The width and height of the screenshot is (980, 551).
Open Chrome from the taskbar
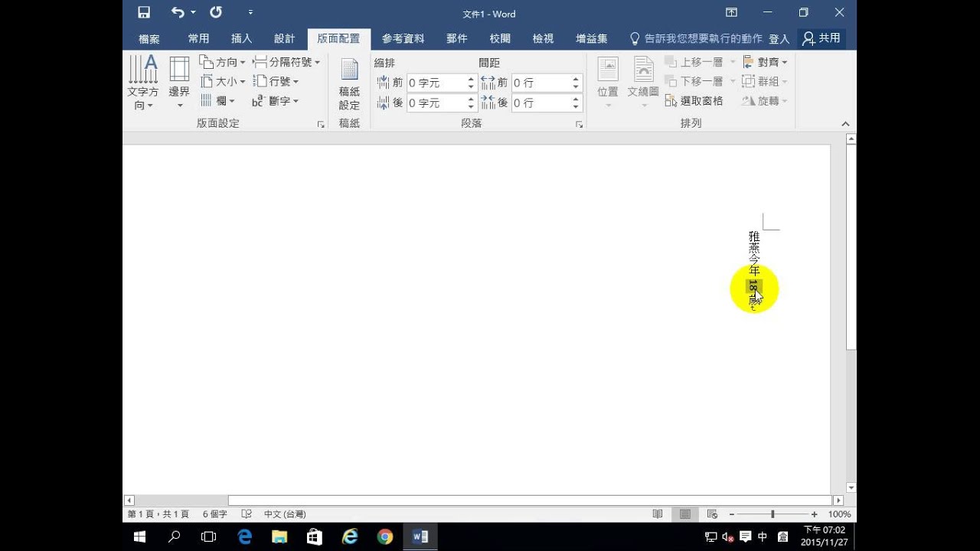385,536
